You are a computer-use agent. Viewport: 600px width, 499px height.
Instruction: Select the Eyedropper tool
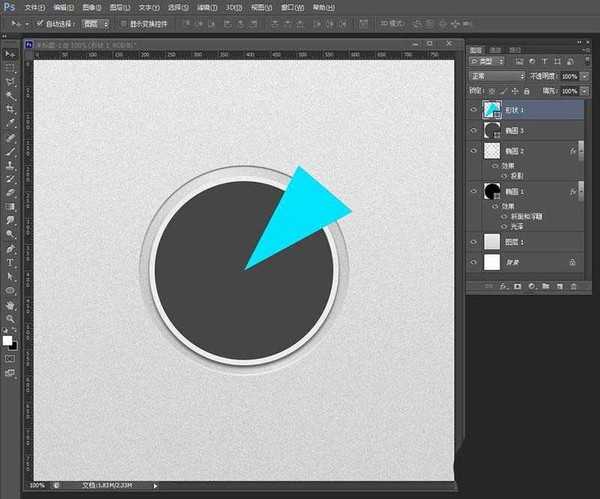click(9, 122)
